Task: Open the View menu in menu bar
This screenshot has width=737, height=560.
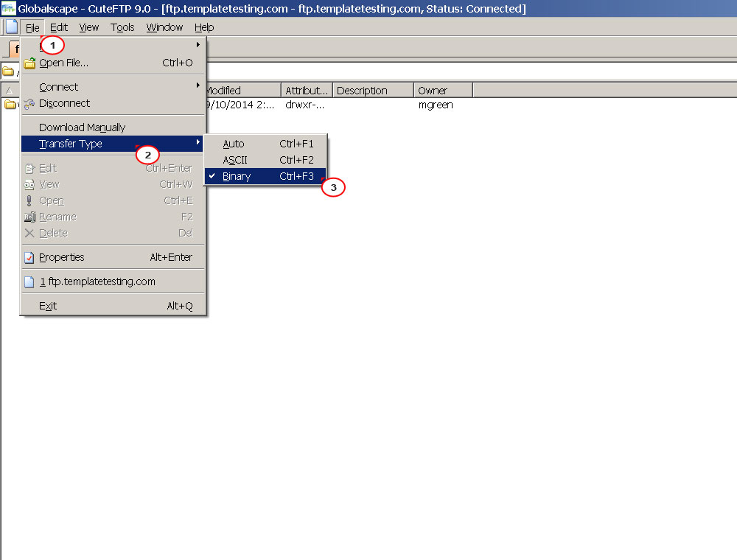Action: click(x=89, y=28)
